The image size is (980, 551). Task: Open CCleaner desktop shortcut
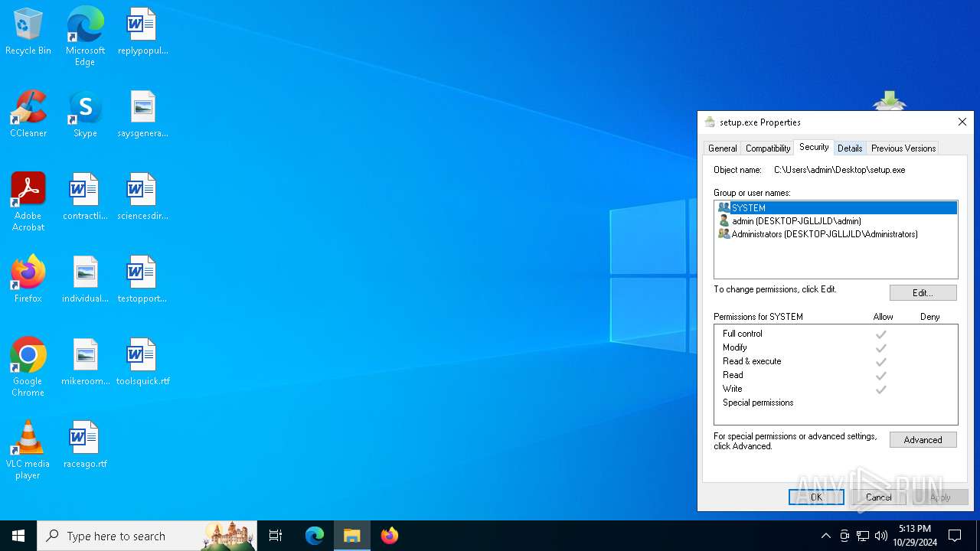[28, 115]
